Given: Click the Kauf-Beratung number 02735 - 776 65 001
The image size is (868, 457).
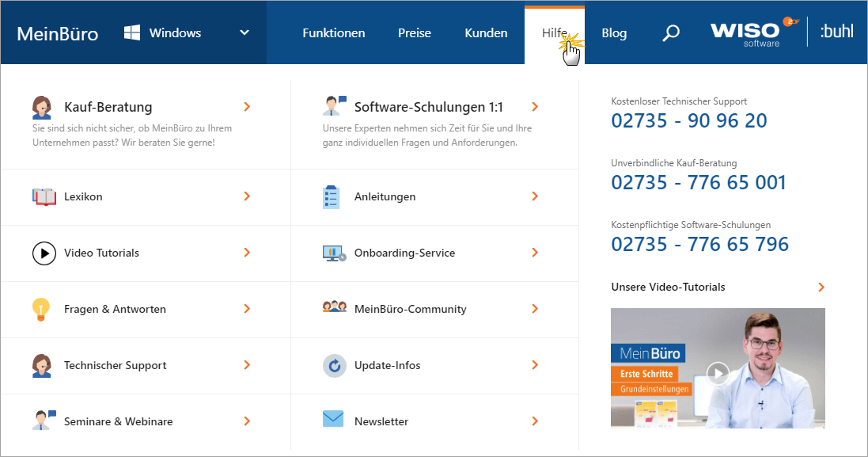Looking at the screenshot, I should [699, 182].
